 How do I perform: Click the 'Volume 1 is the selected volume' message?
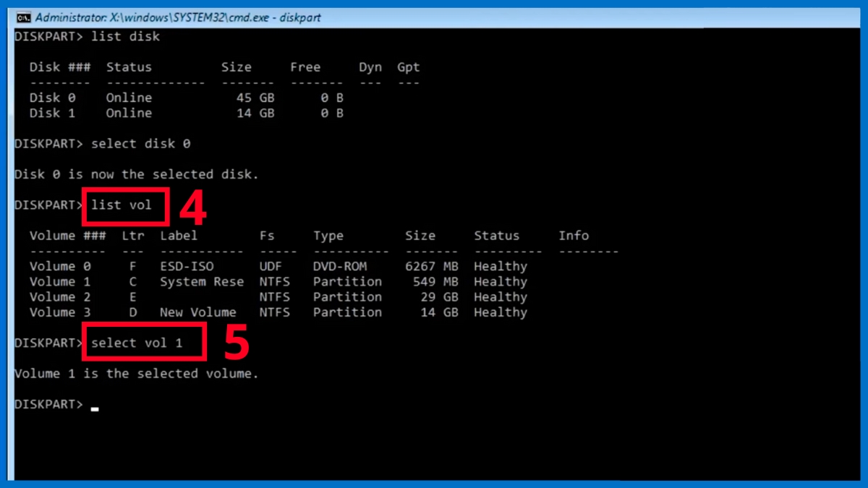(x=136, y=373)
